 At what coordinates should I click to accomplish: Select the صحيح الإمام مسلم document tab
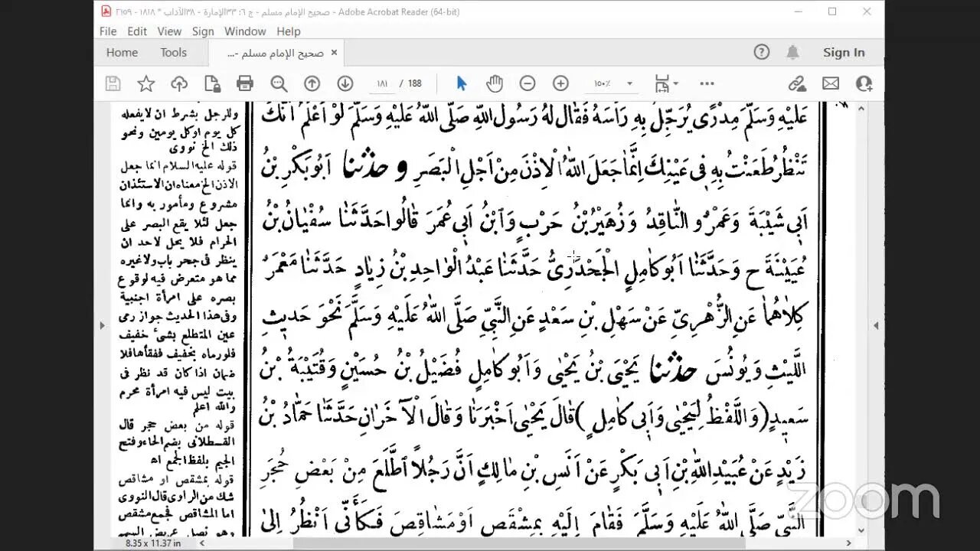(x=276, y=53)
